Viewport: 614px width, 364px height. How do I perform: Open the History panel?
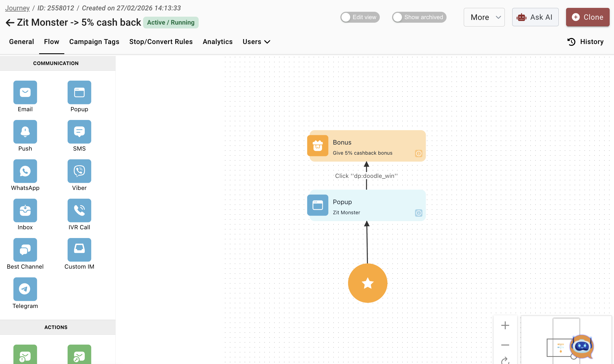tap(586, 42)
